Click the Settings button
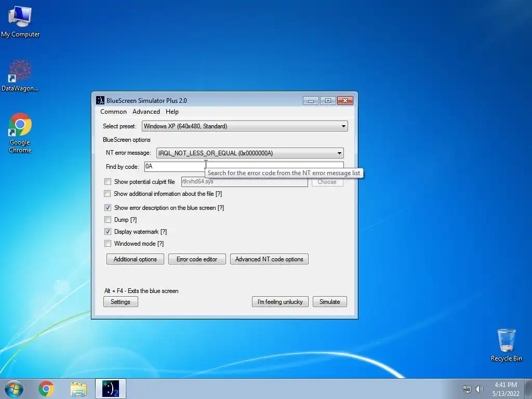The height and width of the screenshot is (399, 532). 121,302
